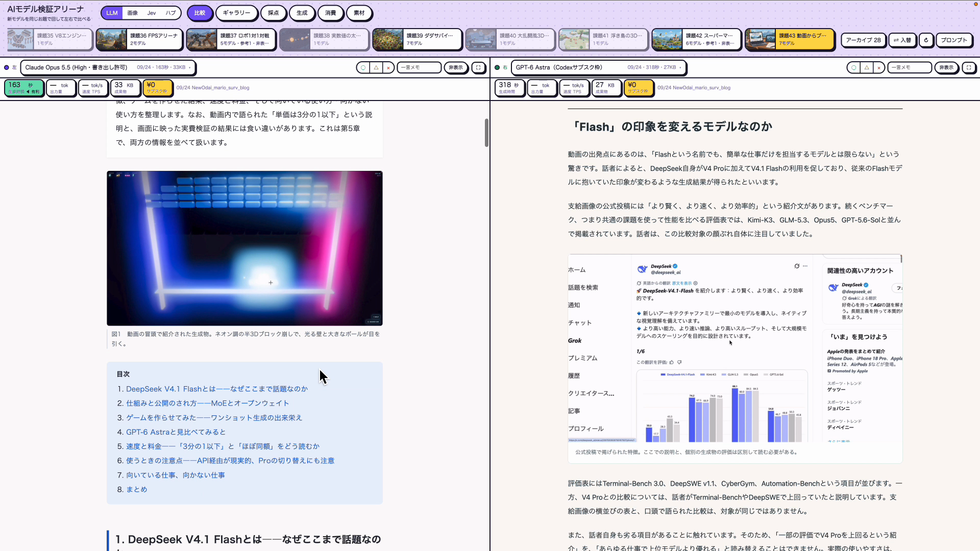Mark right panel with triangle rating

coord(867,67)
